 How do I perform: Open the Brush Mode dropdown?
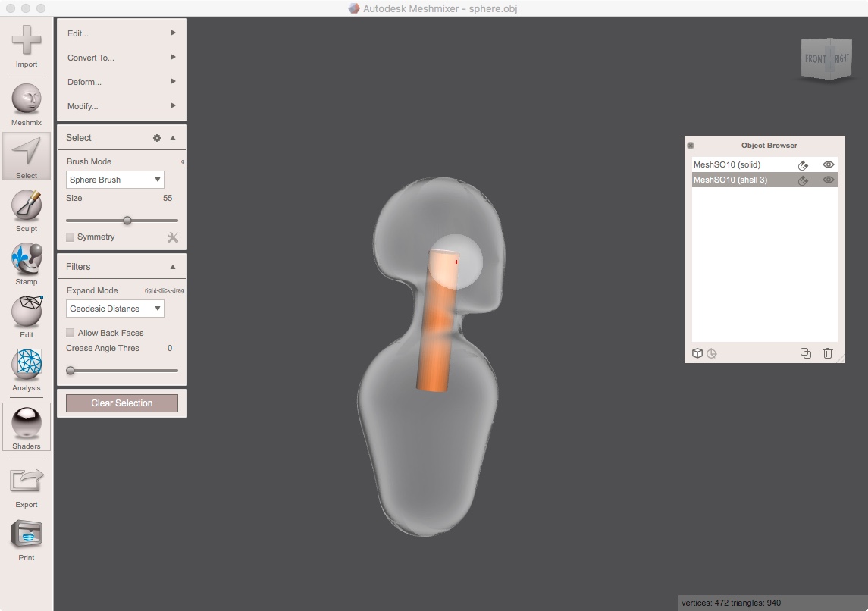115,180
